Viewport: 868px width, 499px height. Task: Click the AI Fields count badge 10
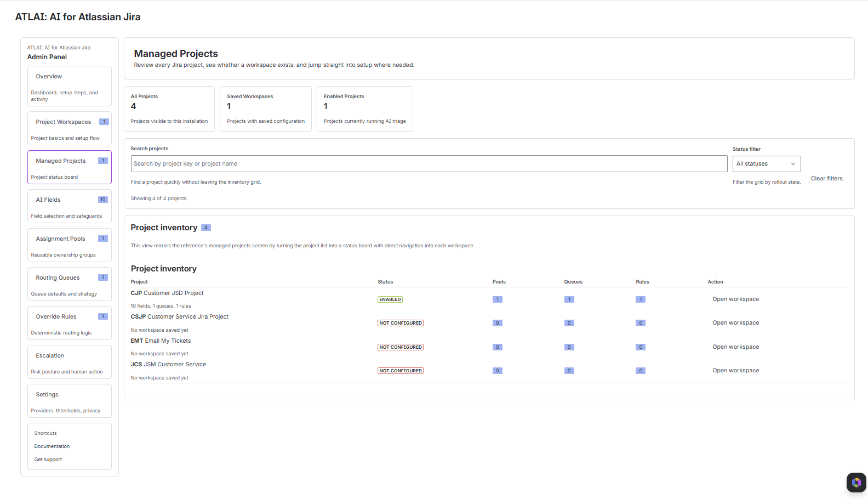[x=103, y=200]
